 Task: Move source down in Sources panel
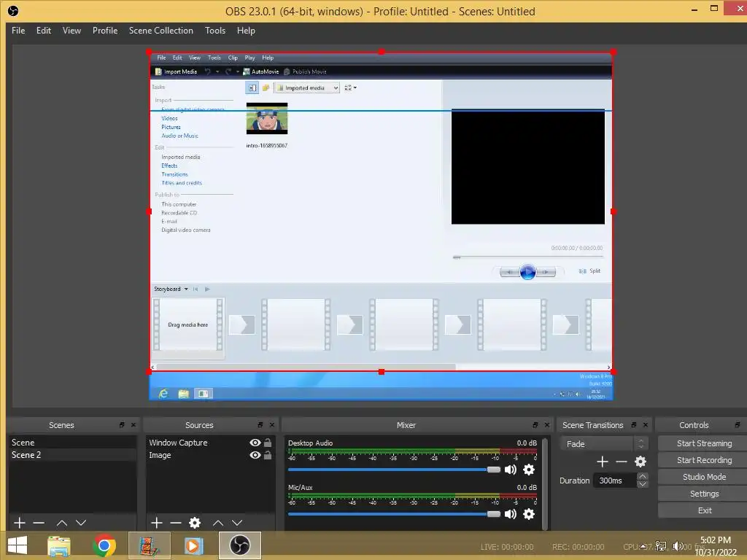[x=237, y=523]
